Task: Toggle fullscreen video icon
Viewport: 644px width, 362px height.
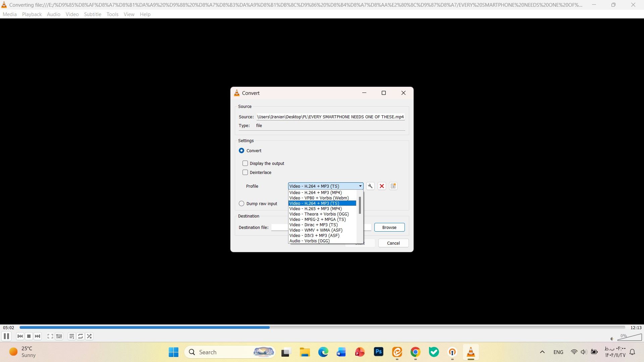Action: [x=50, y=336]
